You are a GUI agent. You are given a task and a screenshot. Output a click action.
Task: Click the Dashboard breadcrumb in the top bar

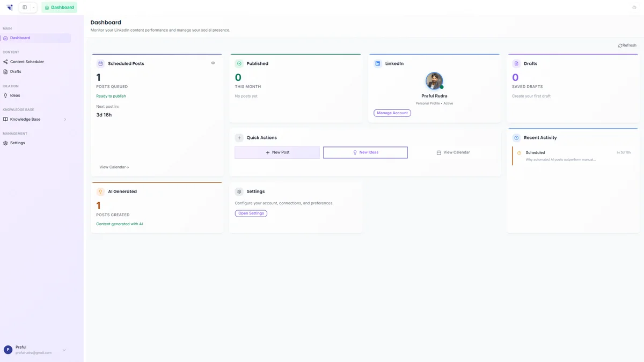59,7
